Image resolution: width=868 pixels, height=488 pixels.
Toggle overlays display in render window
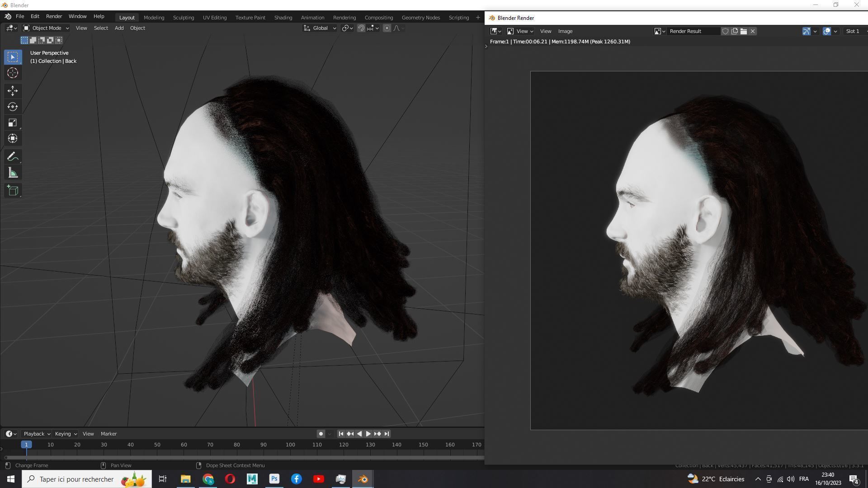(x=827, y=31)
